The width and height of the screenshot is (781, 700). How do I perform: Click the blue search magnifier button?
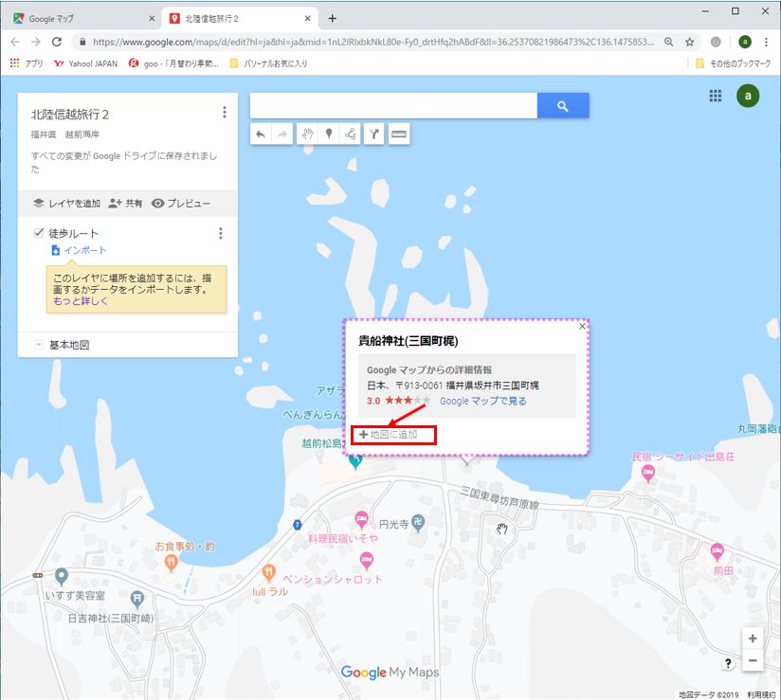563,105
